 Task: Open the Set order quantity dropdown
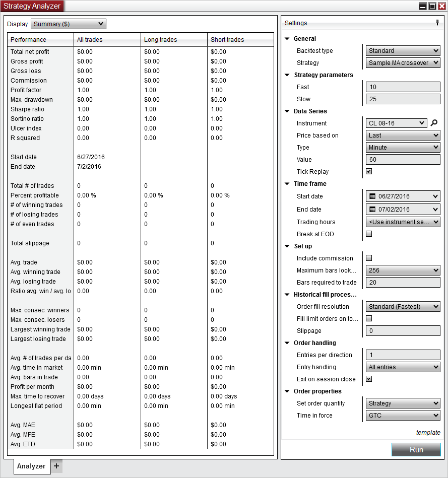point(403,403)
